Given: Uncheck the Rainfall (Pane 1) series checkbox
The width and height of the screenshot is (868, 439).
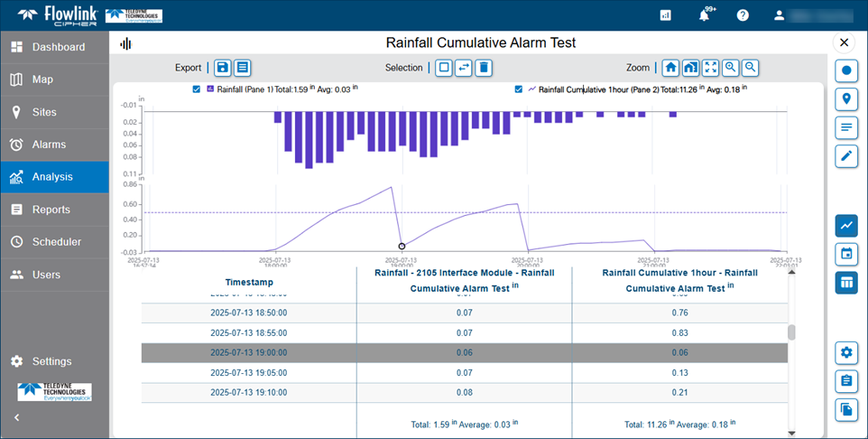Looking at the screenshot, I should coord(197,89).
